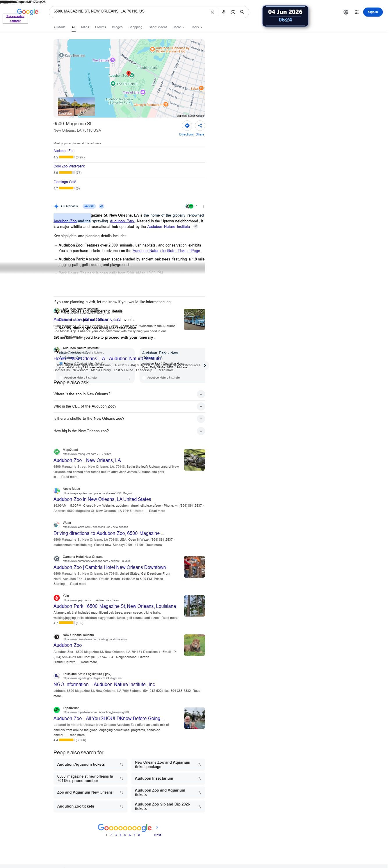Open "Audubon Zoo in New Orleans, LA United States" result
Screen dimensions: 392x868
click(x=104, y=506)
